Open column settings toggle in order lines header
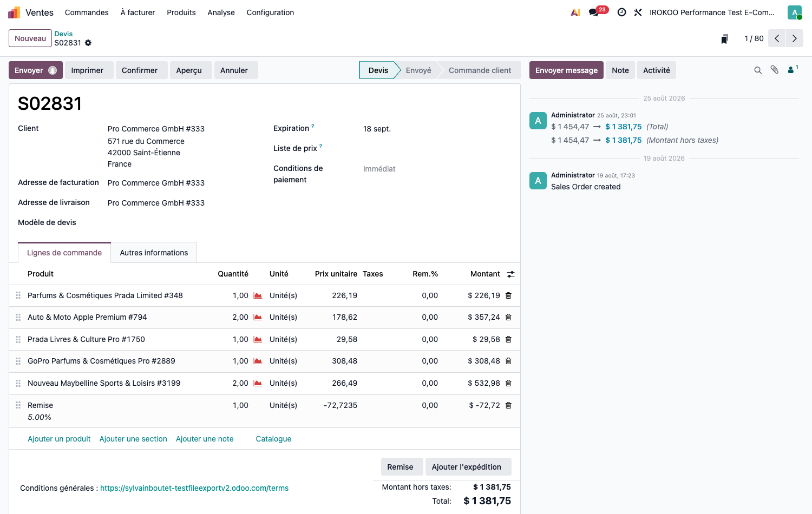The height and width of the screenshot is (514, 812). (x=510, y=274)
